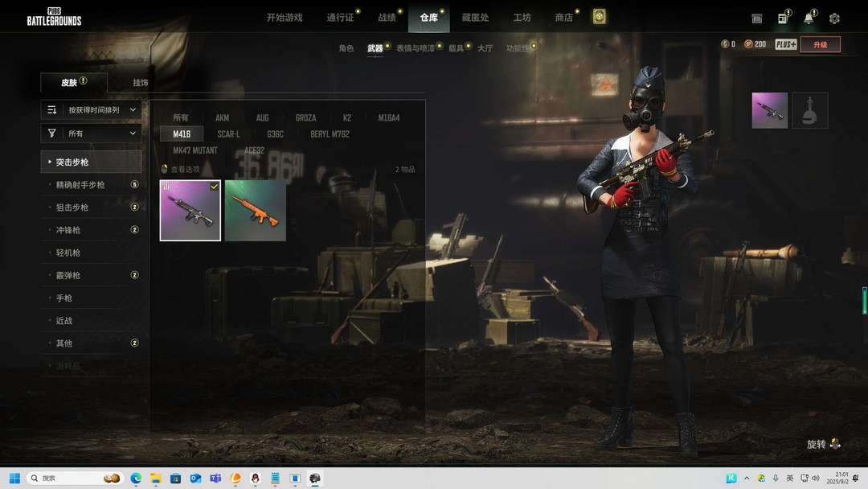Screen dimensions: 868x489
Task: Switch to the 角色 sub-tab
Action: (346, 48)
